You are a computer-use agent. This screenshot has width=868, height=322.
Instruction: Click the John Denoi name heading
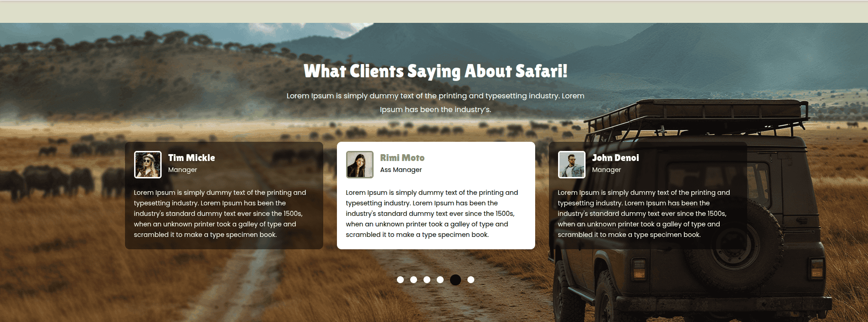615,158
